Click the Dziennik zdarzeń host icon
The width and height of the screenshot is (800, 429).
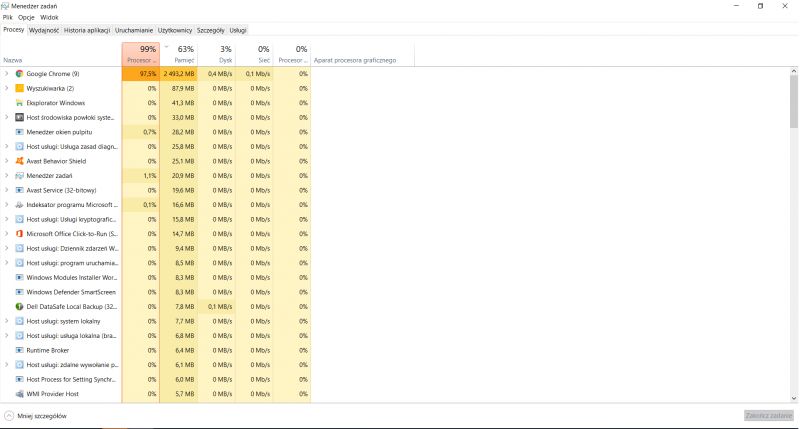pos(19,248)
